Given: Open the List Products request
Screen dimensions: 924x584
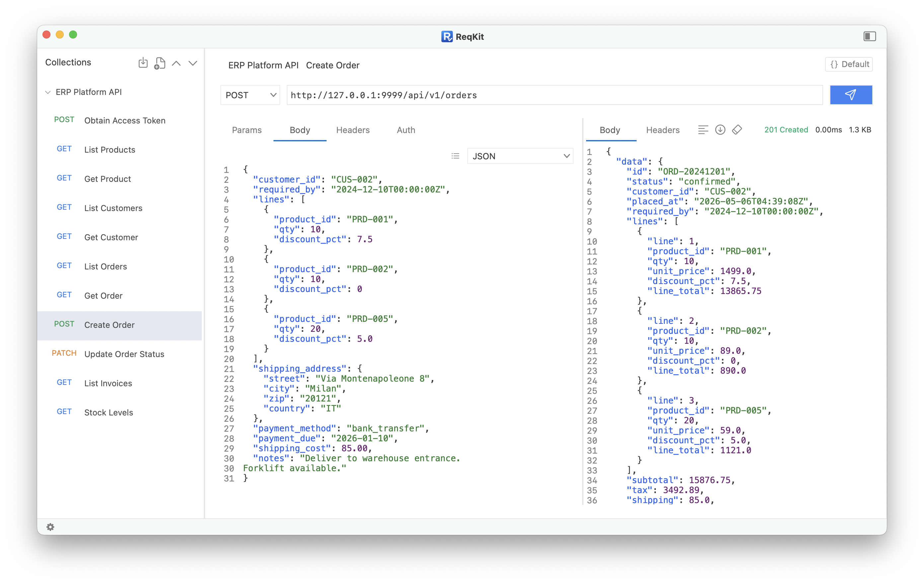Looking at the screenshot, I should 120,150.
